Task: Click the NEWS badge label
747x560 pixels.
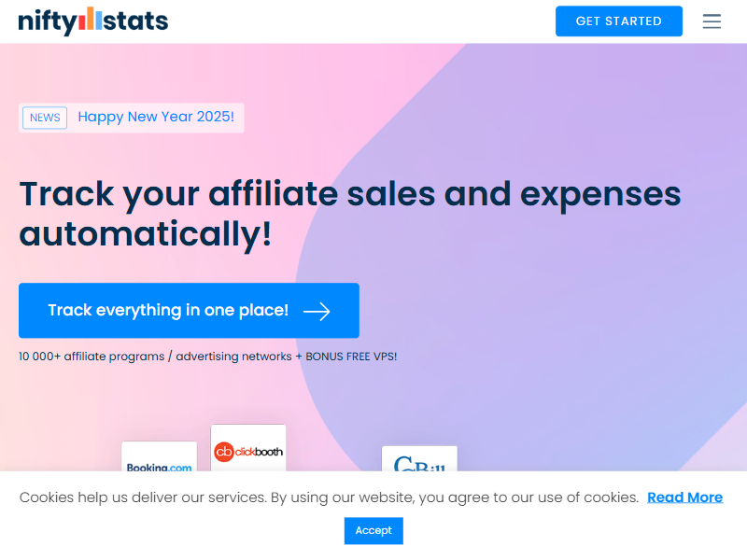Action: point(45,118)
